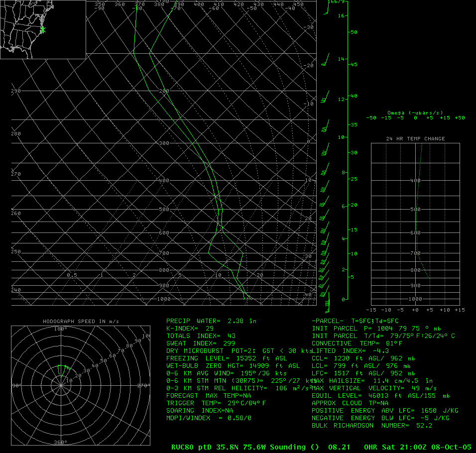Click the DRY MICROBURST POT line
The image size is (476, 453).
click(x=238, y=351)
